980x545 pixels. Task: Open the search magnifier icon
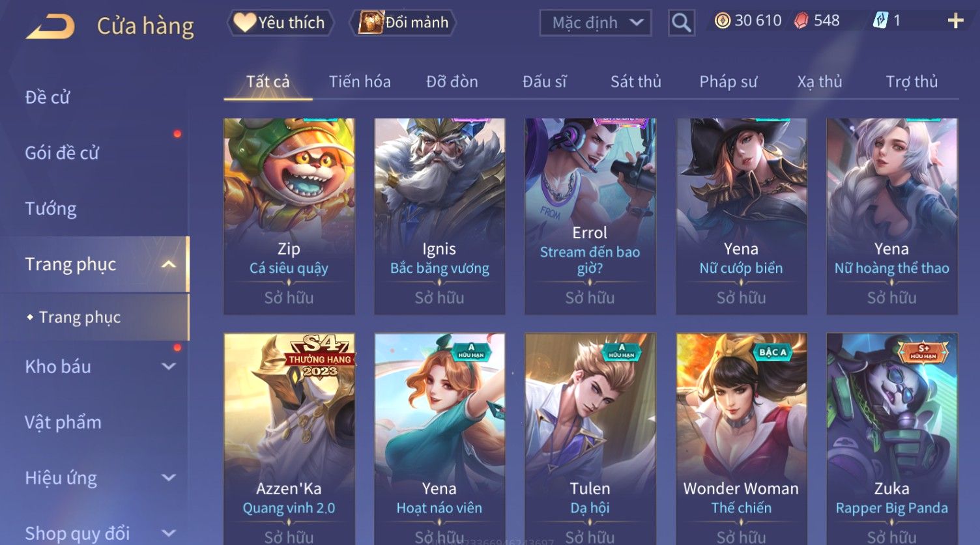(x=681, y=23)
